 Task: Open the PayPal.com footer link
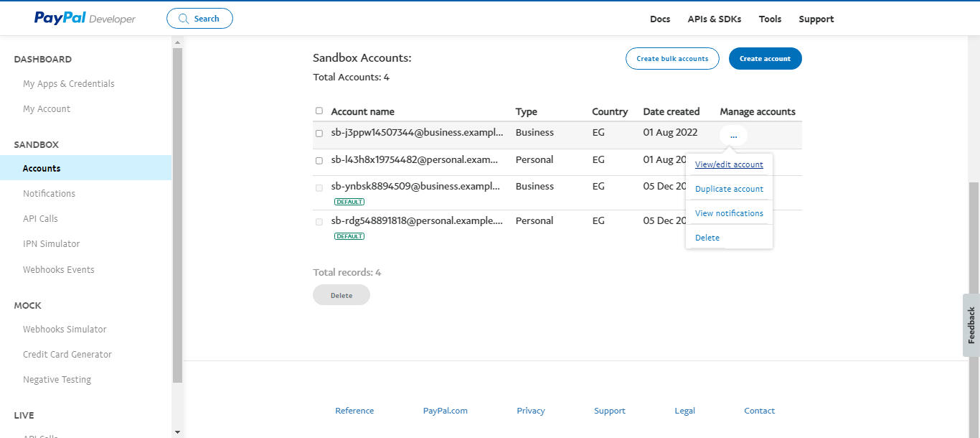(446, 411)
